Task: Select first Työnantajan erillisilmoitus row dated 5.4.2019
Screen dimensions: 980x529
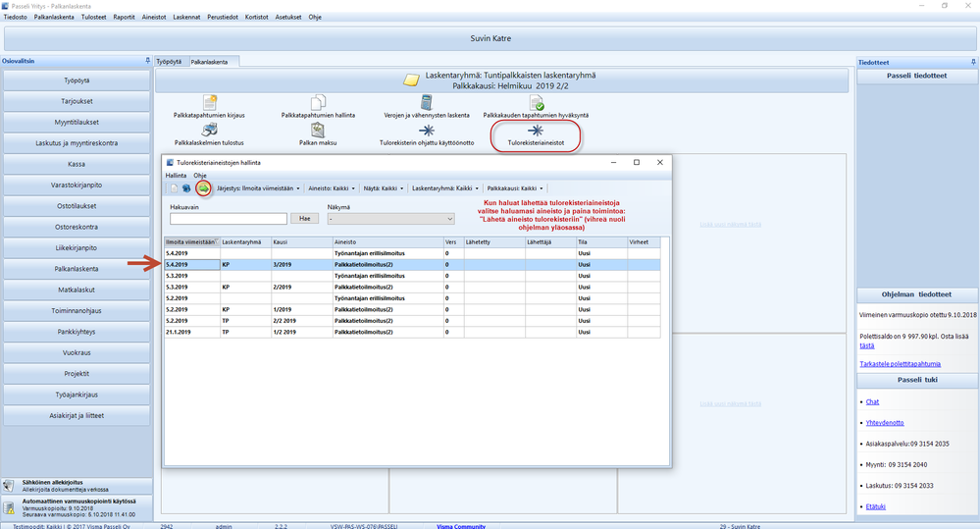Action: 412,253
